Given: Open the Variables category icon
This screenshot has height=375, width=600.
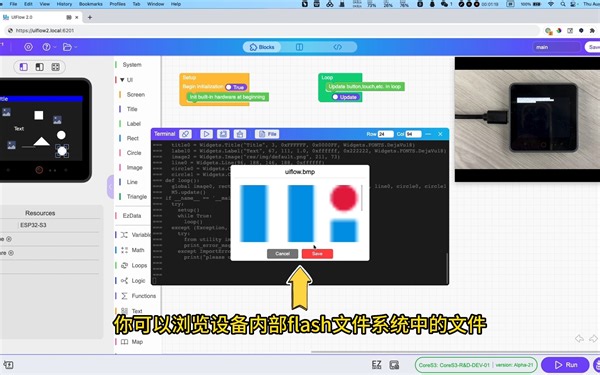Looking at the screenshot, I should point(124,235).
